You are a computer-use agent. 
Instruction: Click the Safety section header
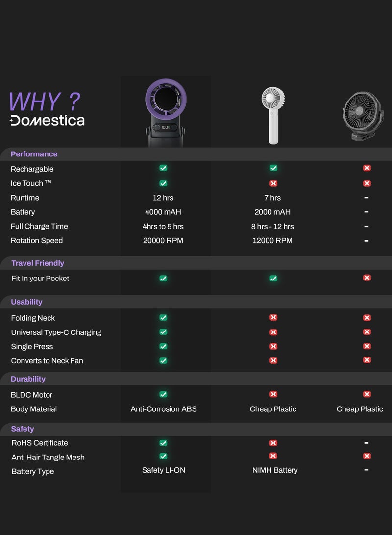pyautogui.click(x=23, y=429)
